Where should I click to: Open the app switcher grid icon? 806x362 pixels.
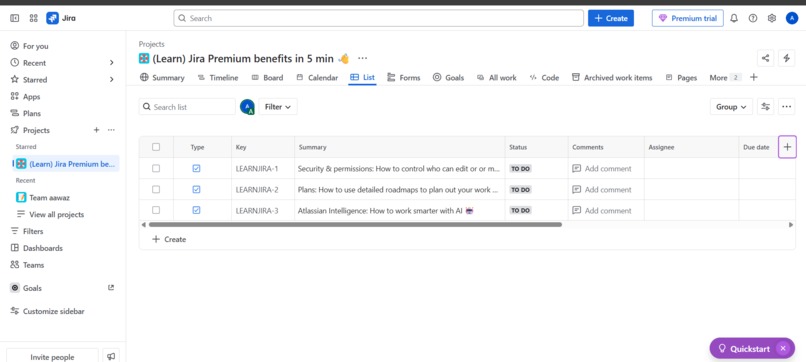(x=33, y=18)
